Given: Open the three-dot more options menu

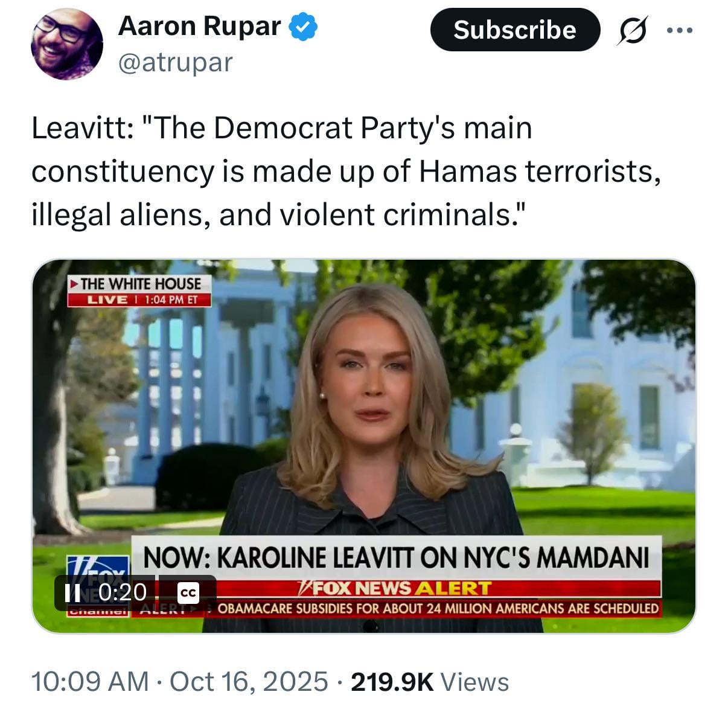Looking at the screenshot, I should 680,30.
